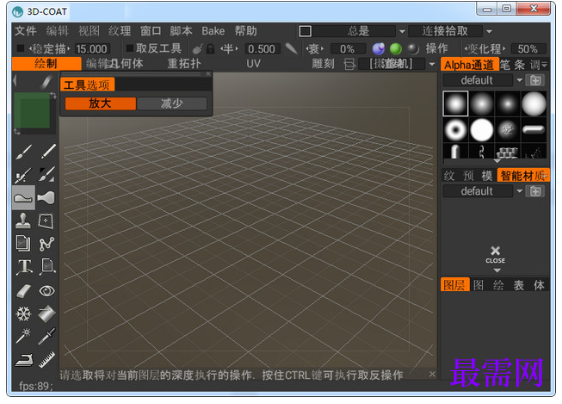Select the highlighted depth height tool
Viewport: 562px width, 404px height.
[x=24, y=198]
